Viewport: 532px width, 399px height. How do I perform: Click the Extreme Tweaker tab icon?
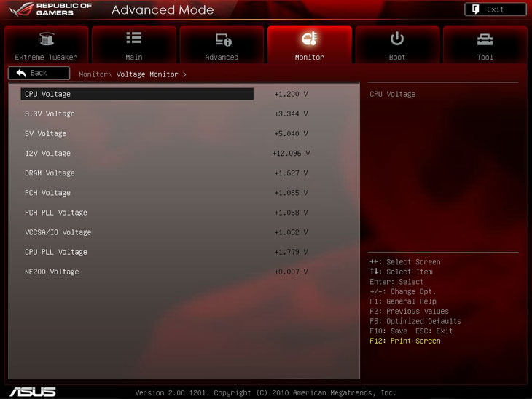[x=46, y=39]
